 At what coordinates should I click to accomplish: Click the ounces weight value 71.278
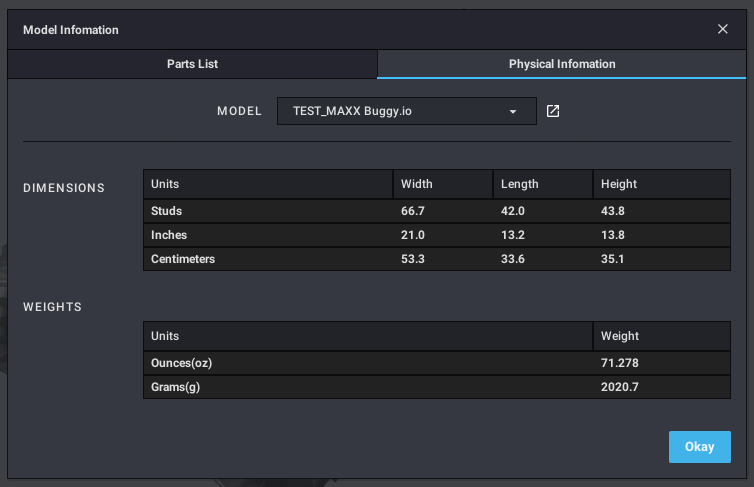coord(619,363)
